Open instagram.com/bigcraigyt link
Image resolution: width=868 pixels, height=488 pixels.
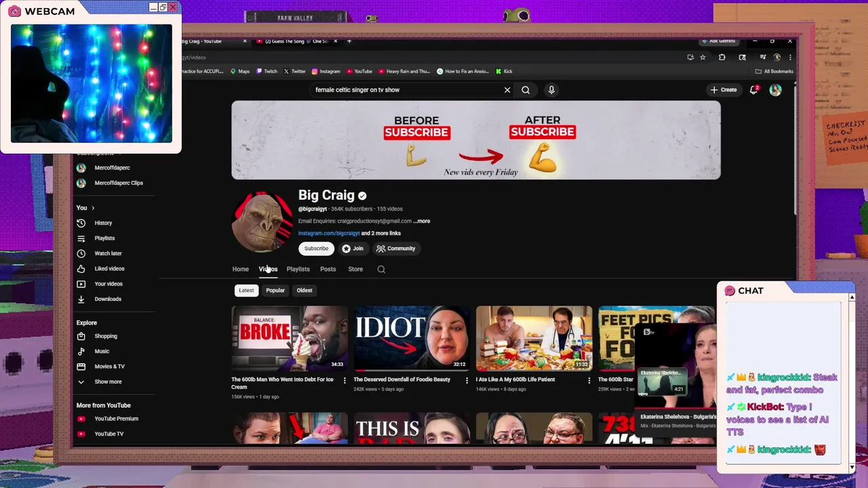click(x=329, y=233)
